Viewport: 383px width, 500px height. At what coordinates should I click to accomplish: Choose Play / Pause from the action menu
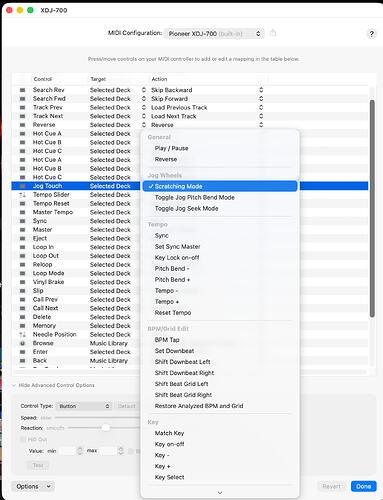pyautogui.click(x=220, y=148)
